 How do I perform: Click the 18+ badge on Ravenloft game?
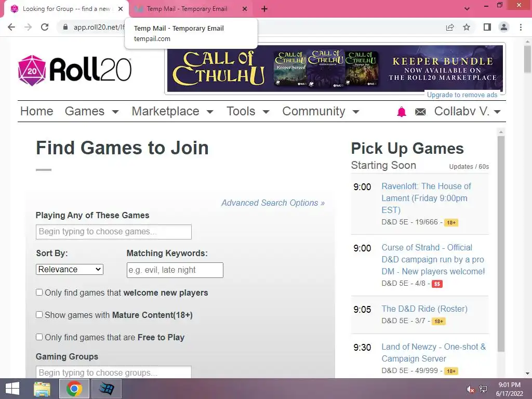(x=451, y=223)
